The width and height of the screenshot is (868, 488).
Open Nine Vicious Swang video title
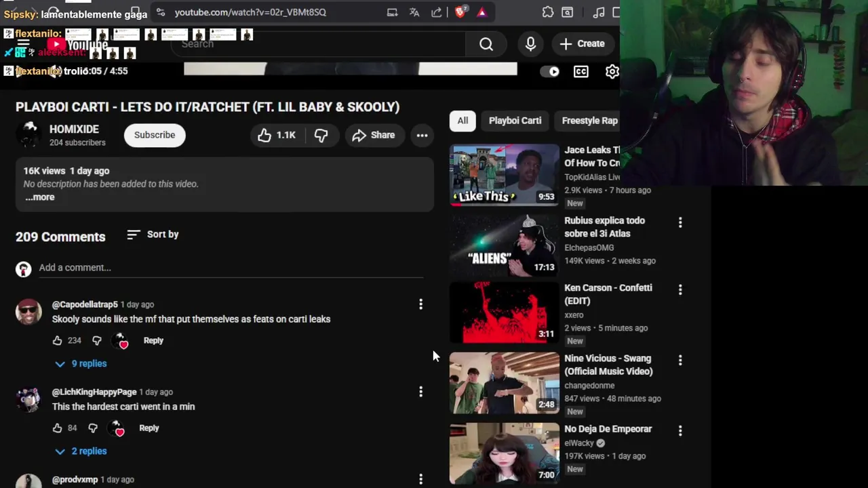point(608,365)
